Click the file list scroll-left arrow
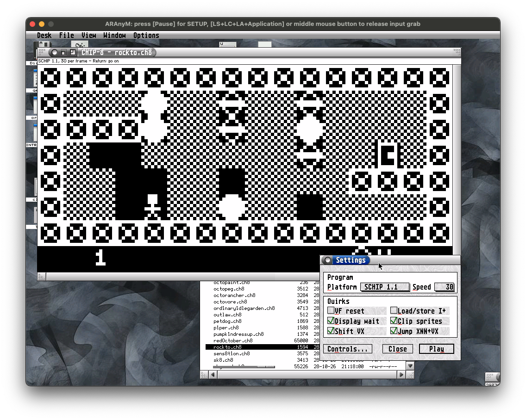The height and width of the screenshot is (420, 526). 213,375
